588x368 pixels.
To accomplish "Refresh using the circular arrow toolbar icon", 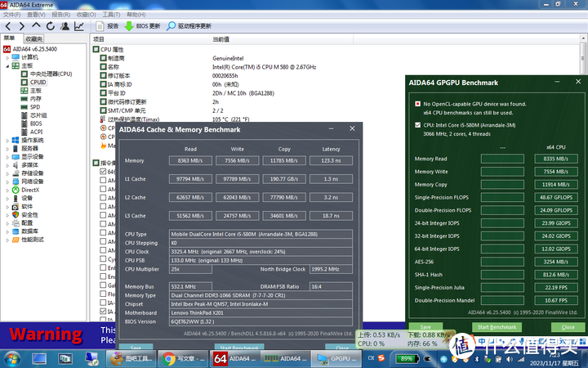I will coord(51,26).
